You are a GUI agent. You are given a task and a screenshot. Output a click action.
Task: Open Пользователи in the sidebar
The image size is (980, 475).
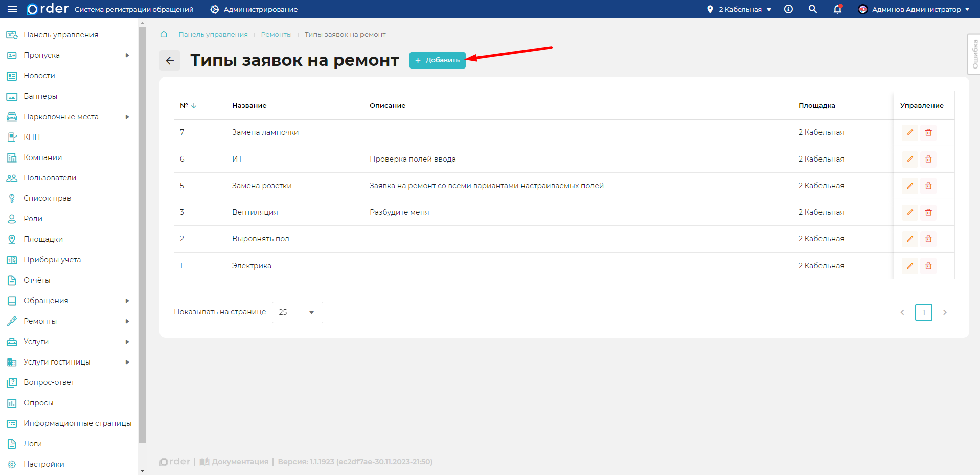tap(50, 178)
